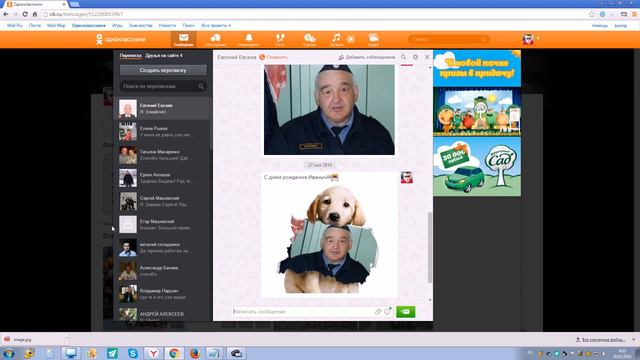Open Telegram icon in Windows taskbar
The width and height of the screenshot is (640, 360).
pos(112,353)
